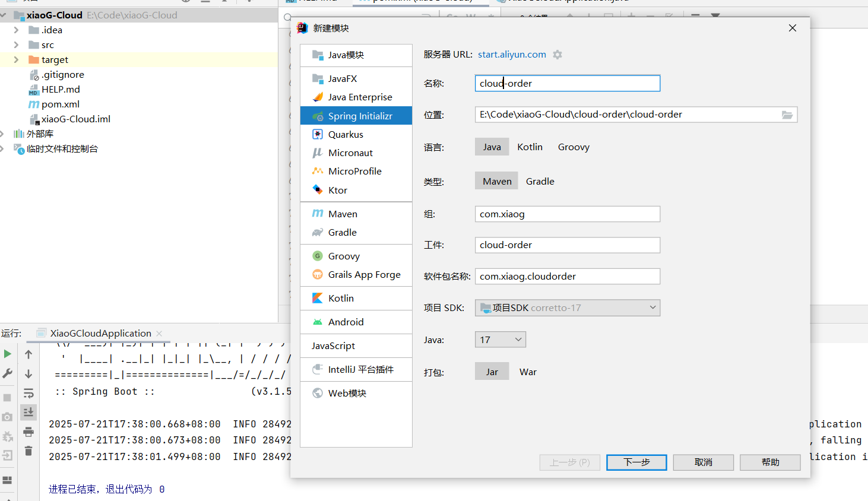Open the project SDK dropdown
The width and height of the screenshot is (868, 501).
568,307
